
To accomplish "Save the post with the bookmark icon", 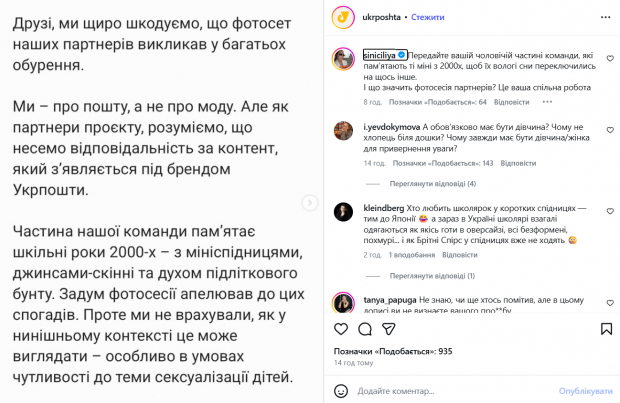I will (607, 329).
